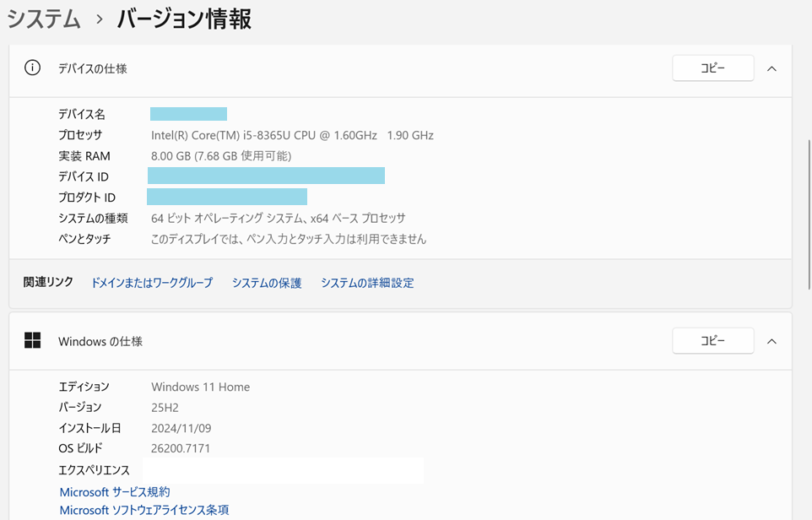Click the エディション label
The image size is (812, 520).
[84, 387]
